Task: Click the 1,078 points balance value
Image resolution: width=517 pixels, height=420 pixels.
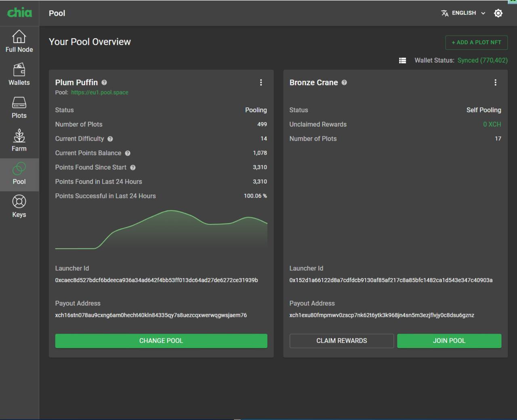Action: [260, 153]
